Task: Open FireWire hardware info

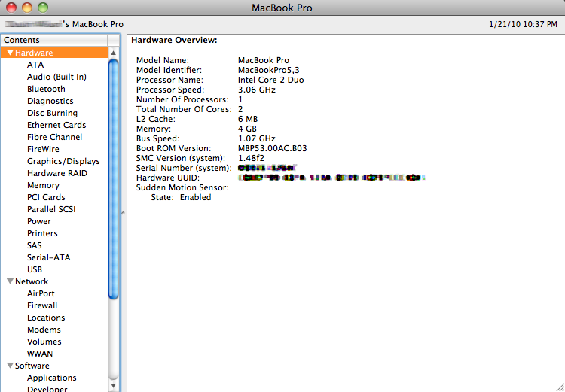Action: pyautogui.click(x=43, y=149)
